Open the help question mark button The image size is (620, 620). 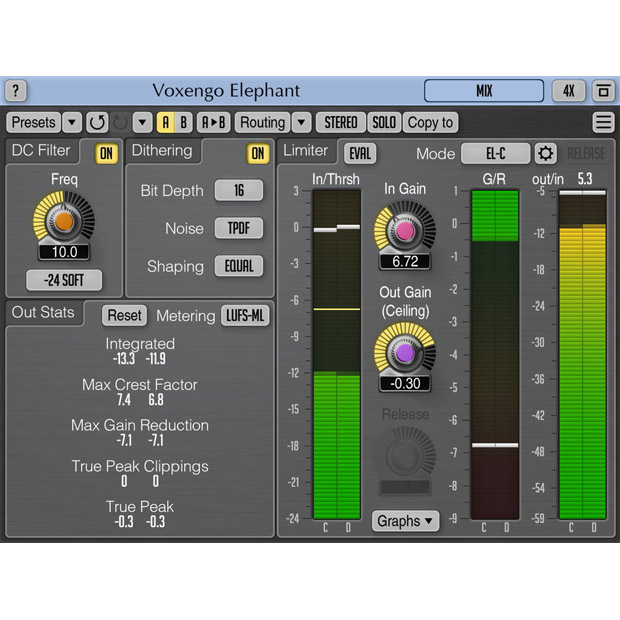coord(15,91)
